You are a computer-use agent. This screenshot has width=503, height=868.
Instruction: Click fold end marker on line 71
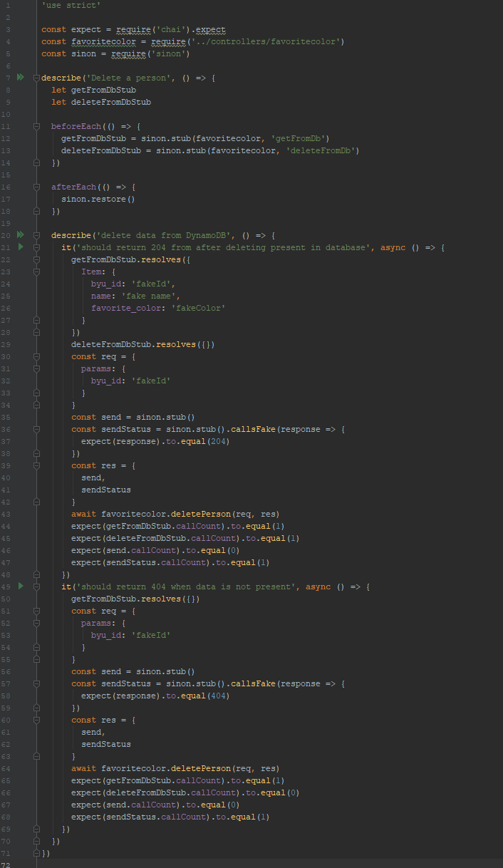coord(36,853)
